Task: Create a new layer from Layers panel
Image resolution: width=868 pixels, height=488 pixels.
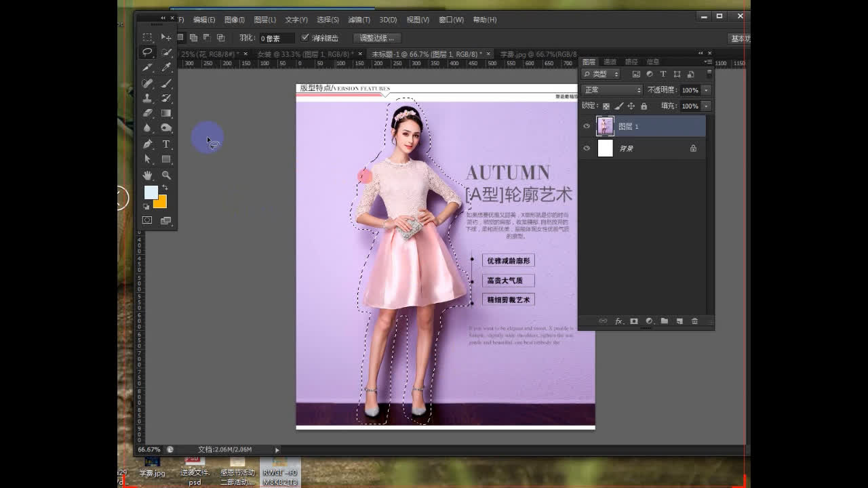Action: coord(679,321)
